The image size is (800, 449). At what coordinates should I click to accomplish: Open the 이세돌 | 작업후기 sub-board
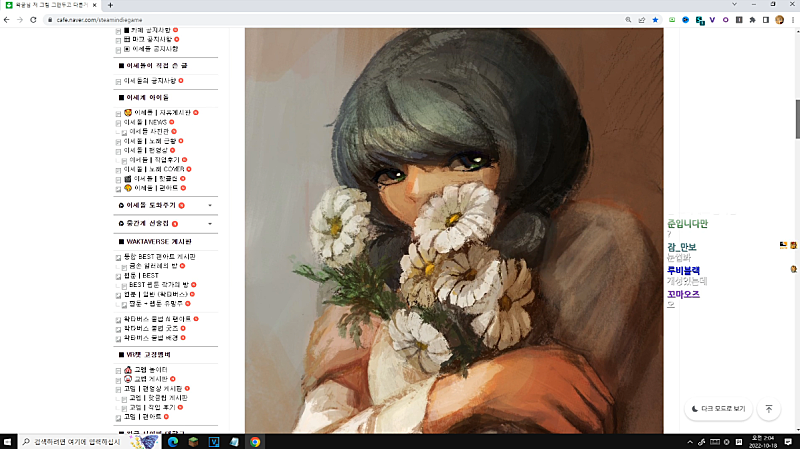click(x=154, y=160)
